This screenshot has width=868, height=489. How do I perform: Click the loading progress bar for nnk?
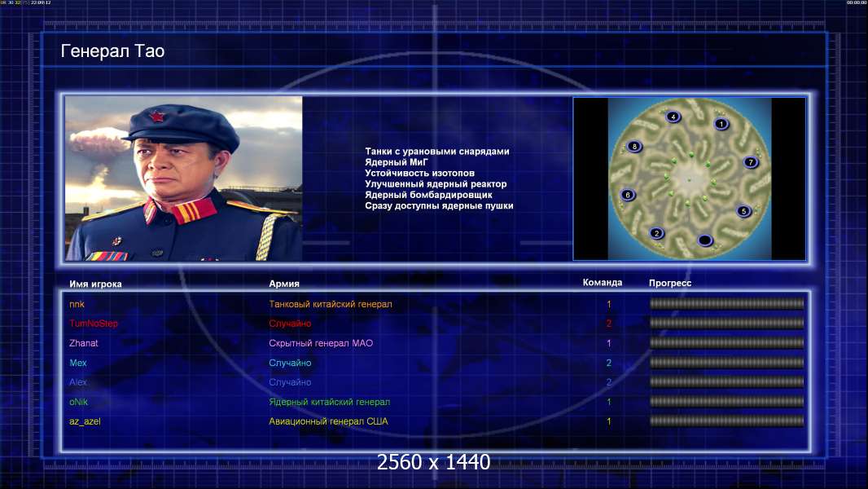click(727, 303)
